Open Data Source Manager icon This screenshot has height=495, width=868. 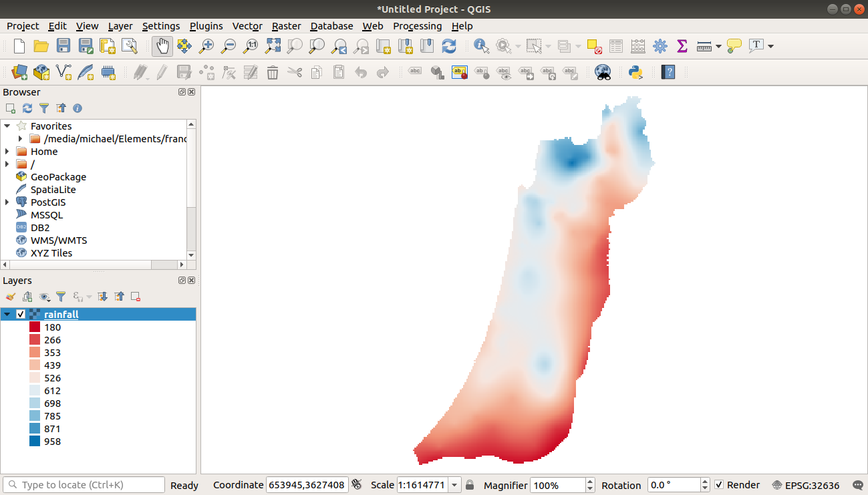pyautogui.click(x=19, y=72)
